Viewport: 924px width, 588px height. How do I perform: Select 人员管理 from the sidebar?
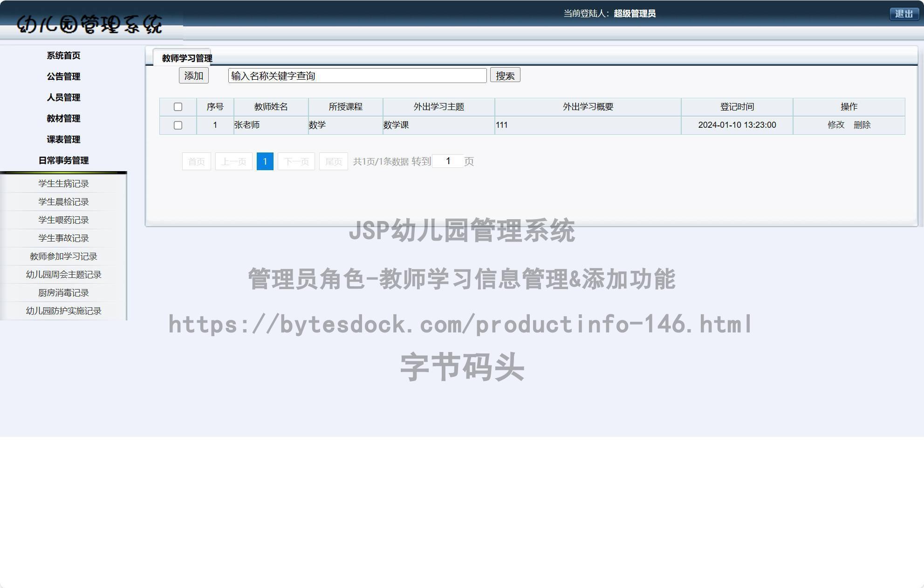click(x=63, y=97)
